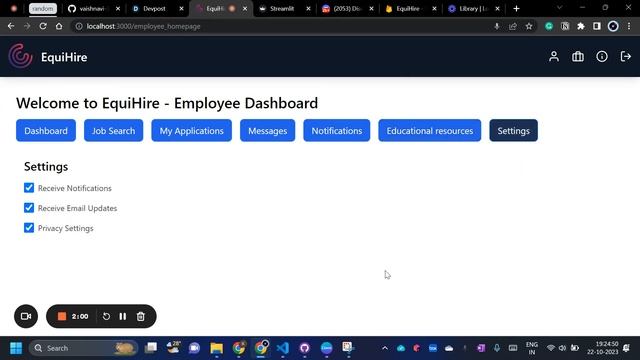Click the briefcase jobs icon in header
Image resolution: width=640 pixels, height=360 pixels.
(x=578, y=56)
